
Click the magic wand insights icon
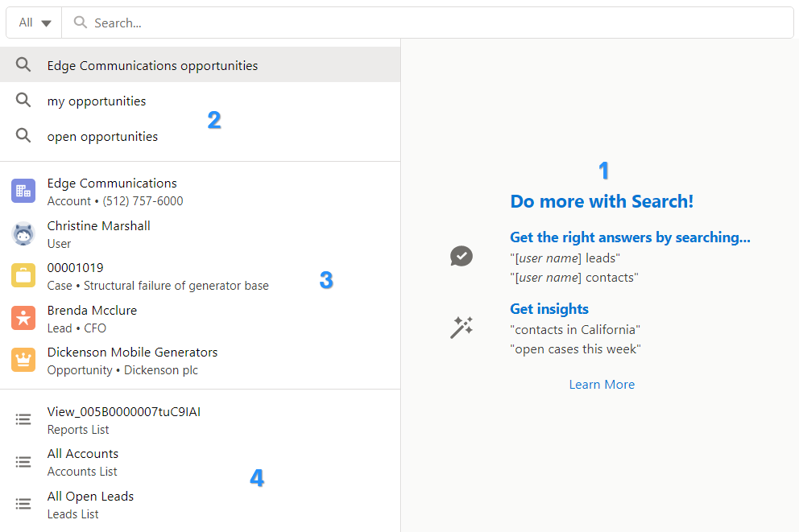[462, 328]
